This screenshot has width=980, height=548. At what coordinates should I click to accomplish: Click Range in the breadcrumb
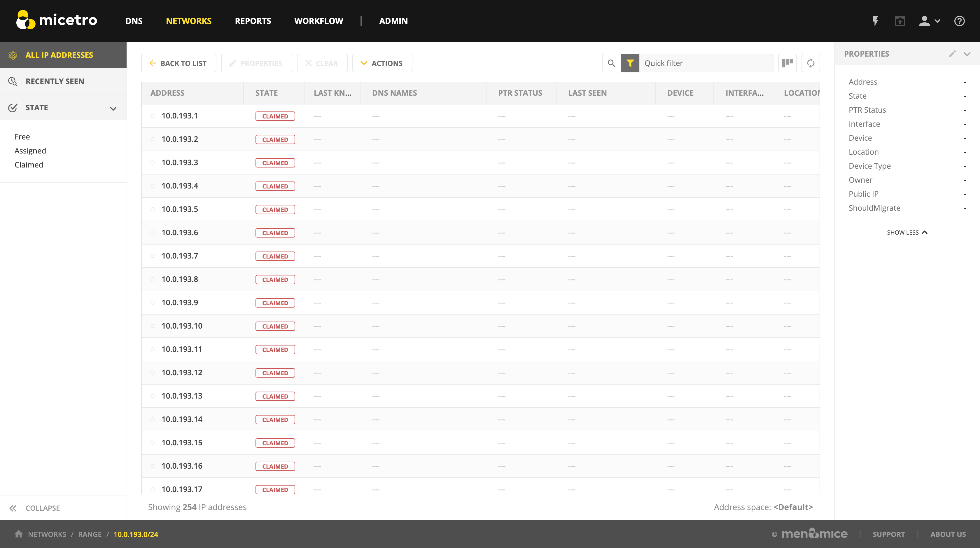coord(90,534)
